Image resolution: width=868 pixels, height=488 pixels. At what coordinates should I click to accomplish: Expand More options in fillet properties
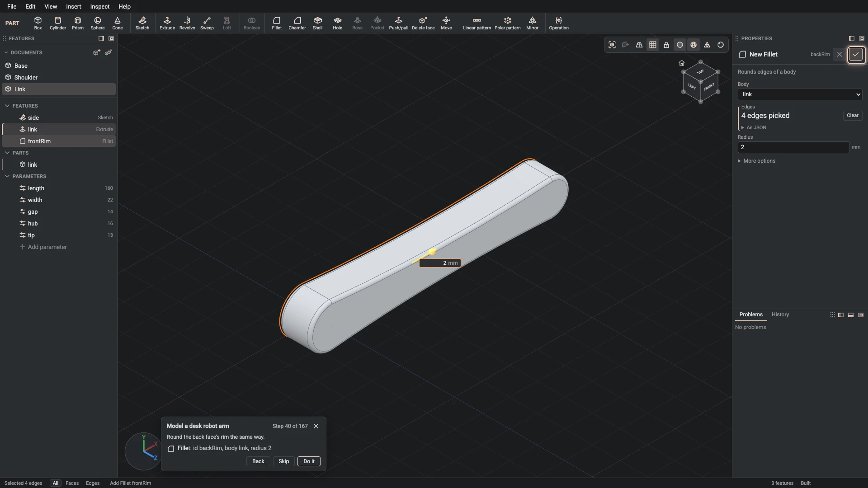[x=756, y=161]
